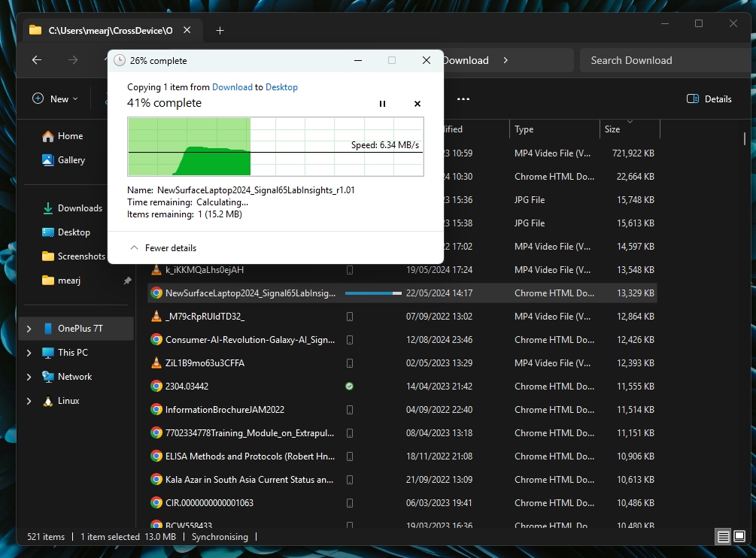The height and width of the screenshot is (558, 756).
Task: Switch to large thumbnail view in status bar
Action: [x=738, y=537]
